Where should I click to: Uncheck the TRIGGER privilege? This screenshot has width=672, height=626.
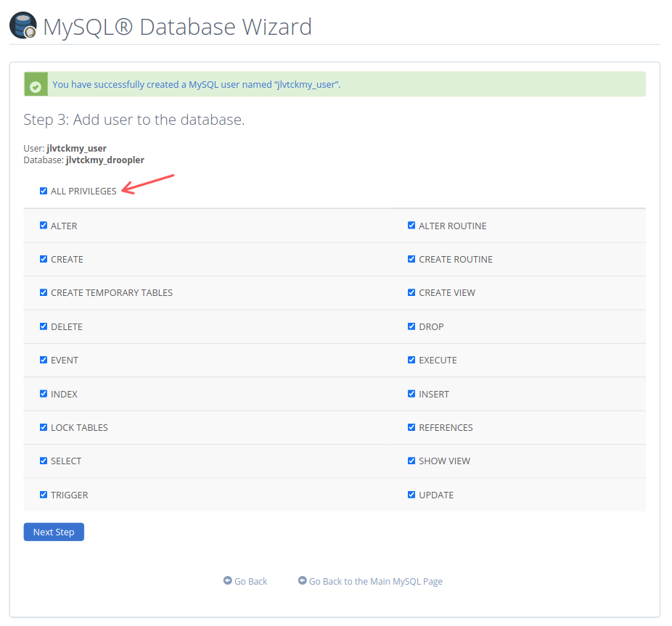pyautogui.click(x=44, y=494)
